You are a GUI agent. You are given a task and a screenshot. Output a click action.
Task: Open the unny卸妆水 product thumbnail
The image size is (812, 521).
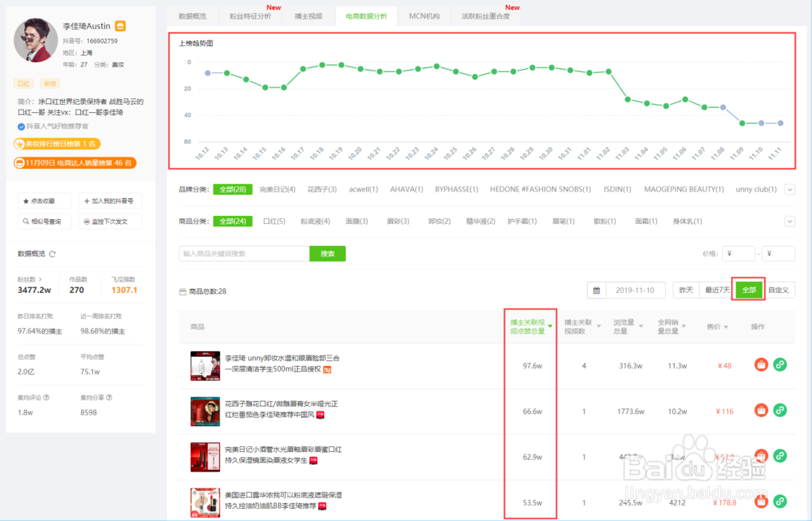pos(205,366)
